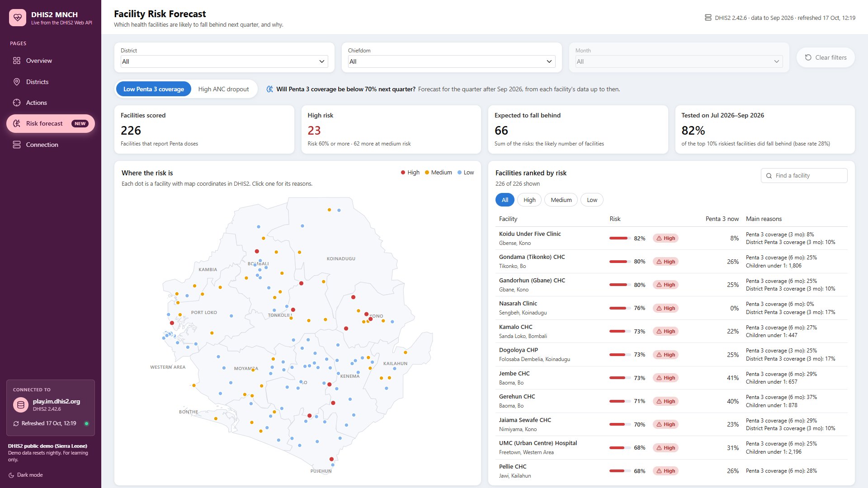The width and height of the screenshot is (868, 488).
Task: Open the Chiefdom dropdown
Action: pos(452,61)
